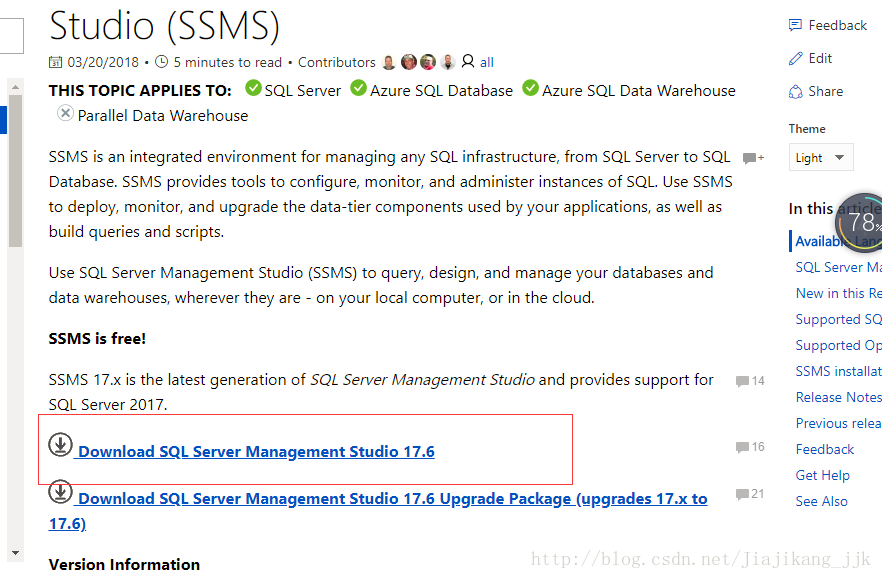
Task: Click the '5 minutes to read' text
Action: tap(228, 62)
